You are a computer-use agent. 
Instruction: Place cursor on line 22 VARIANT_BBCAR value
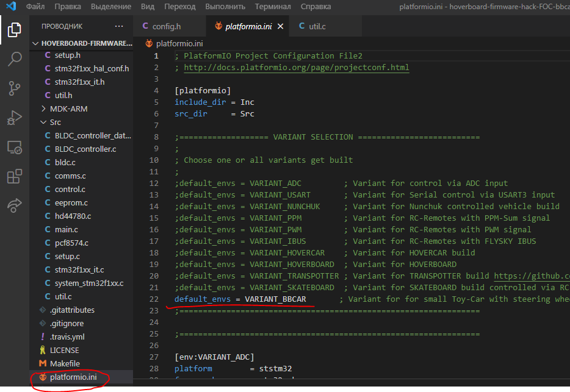pyautogui.click(x=275, y=299)
